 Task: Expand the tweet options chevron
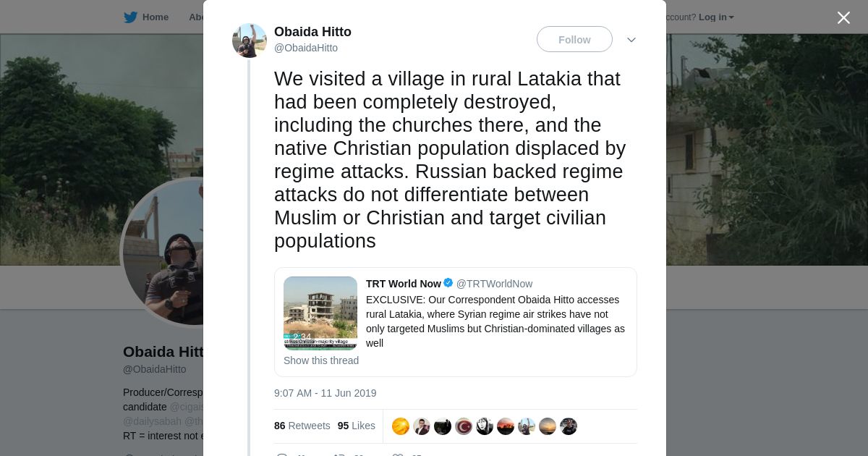631,40
